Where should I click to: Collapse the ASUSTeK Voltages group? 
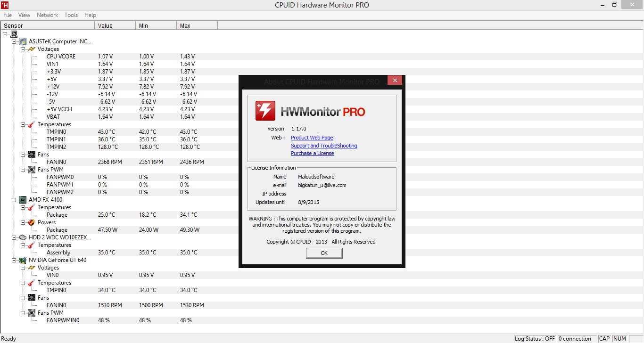point(23,49)
